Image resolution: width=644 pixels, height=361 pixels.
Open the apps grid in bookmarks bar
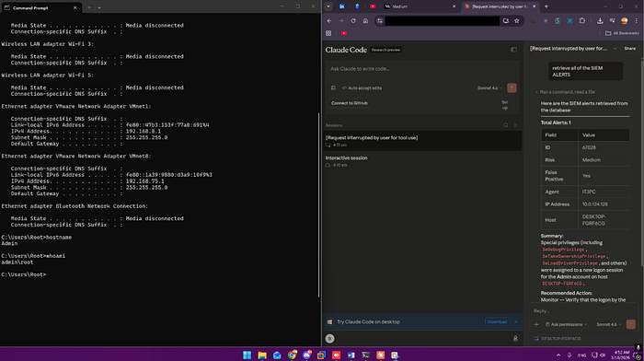coord(328,33)
